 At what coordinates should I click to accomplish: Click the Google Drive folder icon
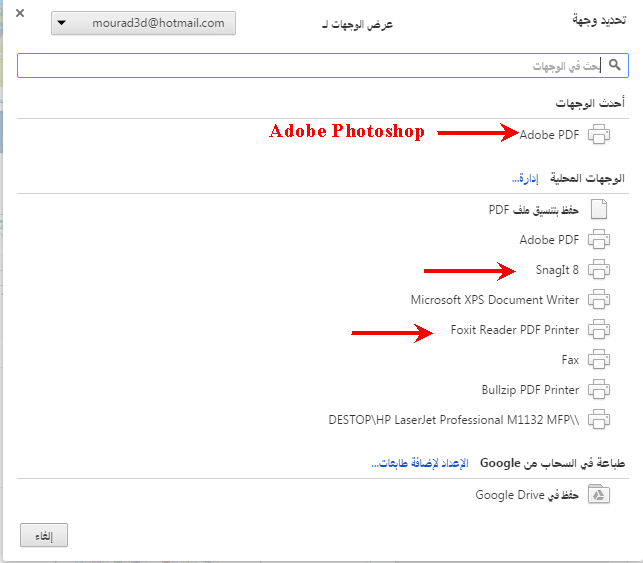(599, 494)
